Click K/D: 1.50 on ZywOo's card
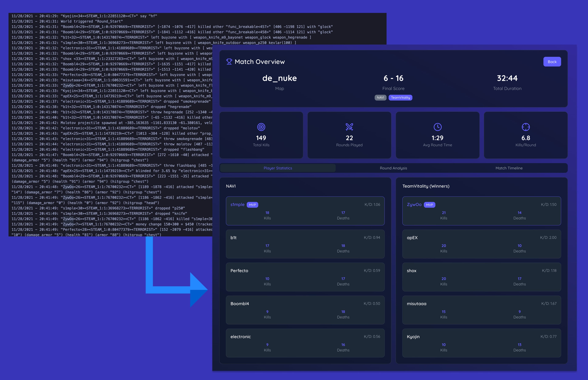588x380 pixels. pos(548,205)
